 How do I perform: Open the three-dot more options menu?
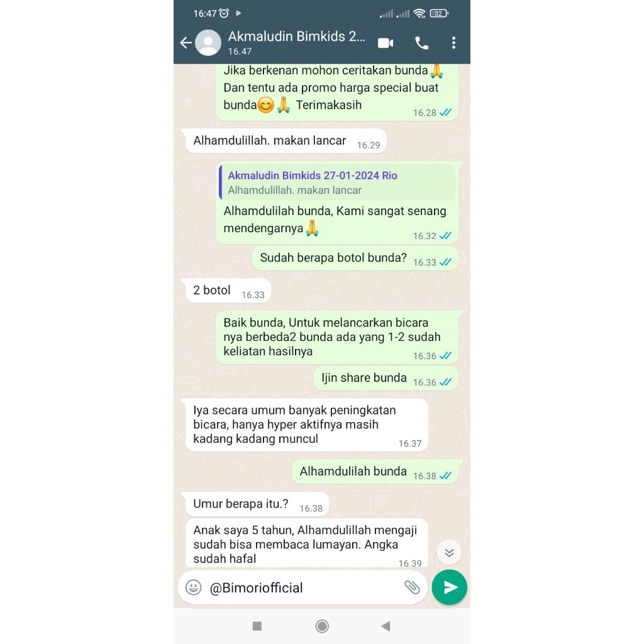click(453, 43)
